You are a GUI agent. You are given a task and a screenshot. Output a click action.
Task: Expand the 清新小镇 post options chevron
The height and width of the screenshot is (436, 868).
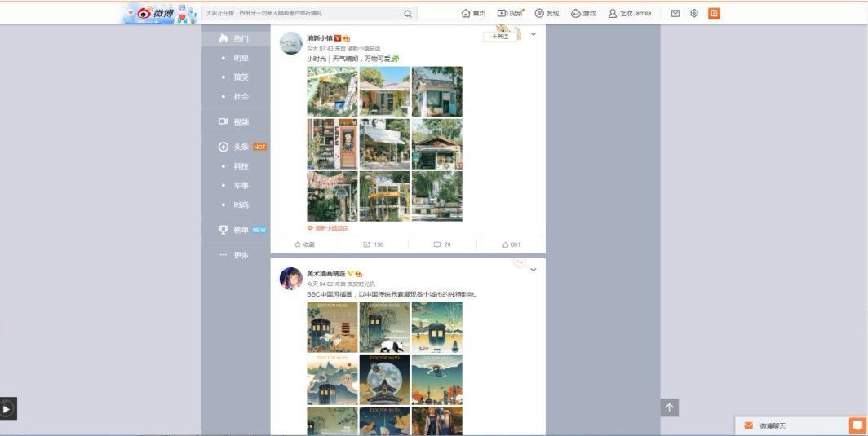click(x=533, y=34)
